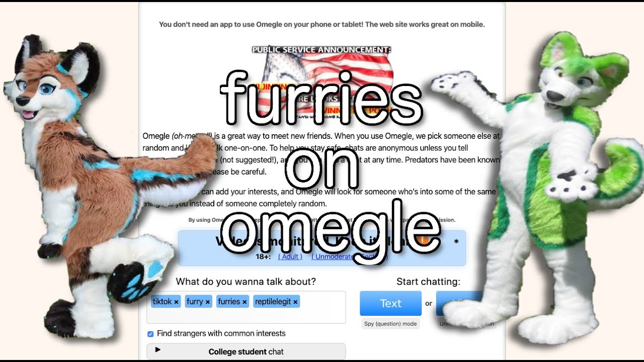Click the Public Service Announcement heading
The width and height of the screenshot is (644, 362).
tap(321, 50)
